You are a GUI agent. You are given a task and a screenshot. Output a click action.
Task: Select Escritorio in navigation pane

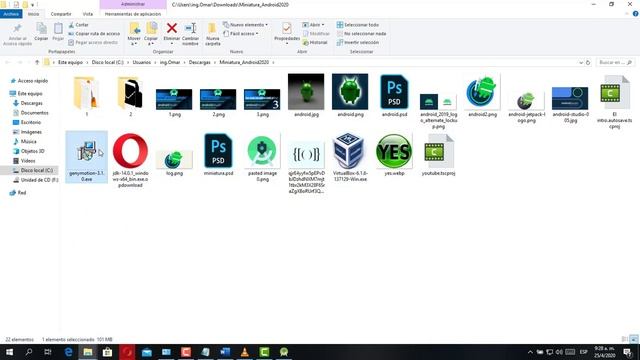[31, 122]
